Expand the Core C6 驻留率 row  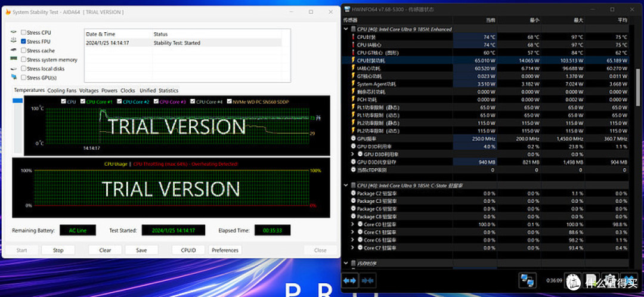pos(353,240)
